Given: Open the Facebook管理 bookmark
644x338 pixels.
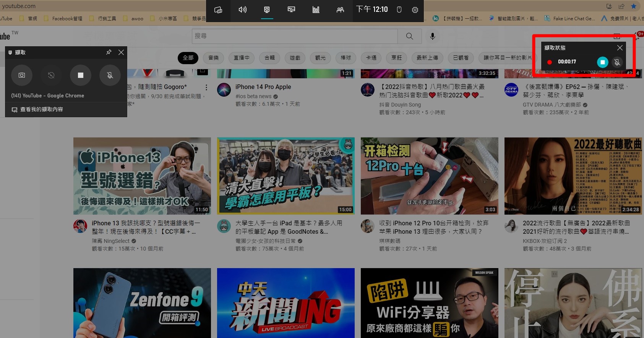Looking at the screenshot, I should click(x=63, y=18).
